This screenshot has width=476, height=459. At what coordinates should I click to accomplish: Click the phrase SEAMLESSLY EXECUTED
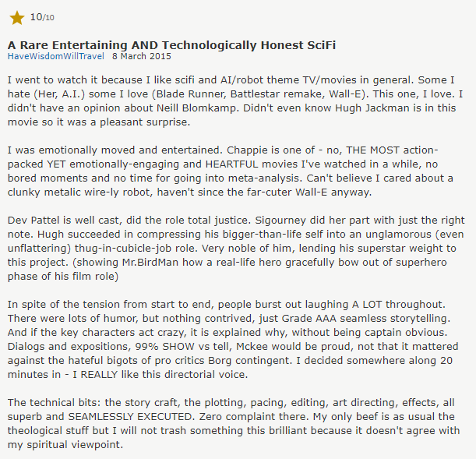[131, 416]
